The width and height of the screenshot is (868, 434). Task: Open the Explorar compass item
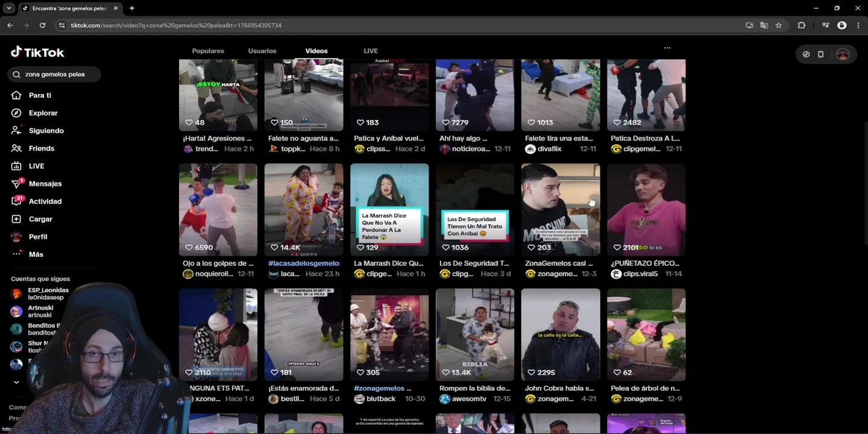coord(43,113)
